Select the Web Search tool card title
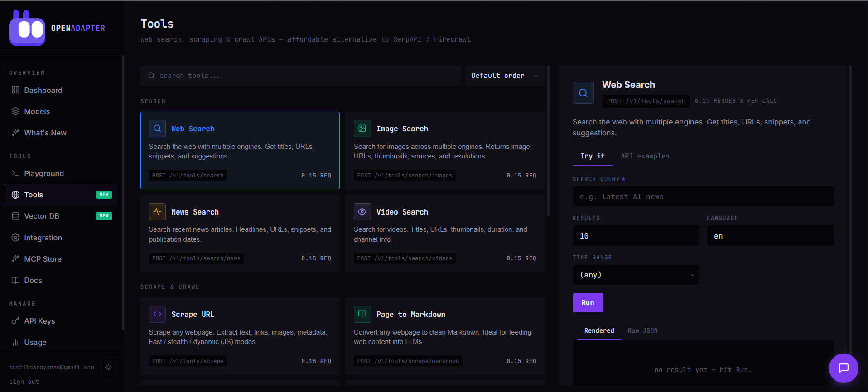 pyautogui.click(x=193, y=129)
